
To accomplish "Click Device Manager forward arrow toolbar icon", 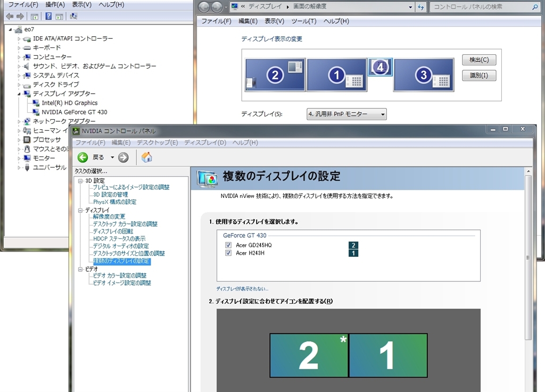I will [20, 16].
